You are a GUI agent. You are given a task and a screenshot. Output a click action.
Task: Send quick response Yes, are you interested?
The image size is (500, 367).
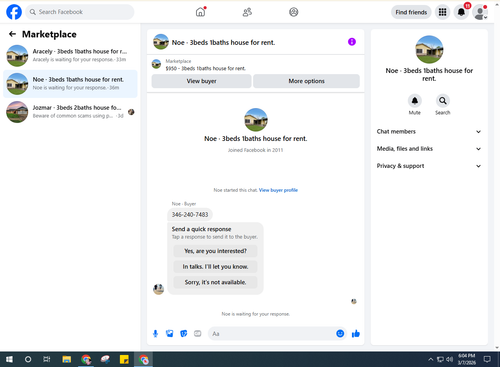[215, 251]
